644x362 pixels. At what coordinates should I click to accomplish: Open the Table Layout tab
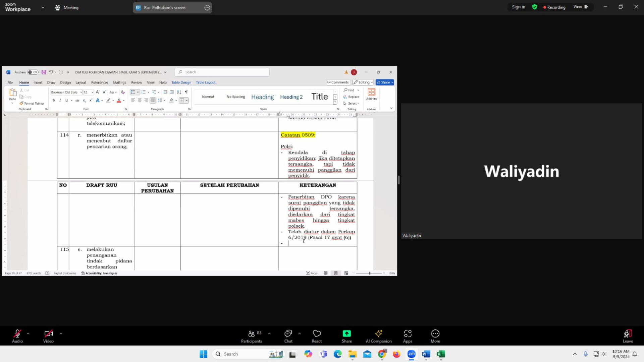point(206,82)
